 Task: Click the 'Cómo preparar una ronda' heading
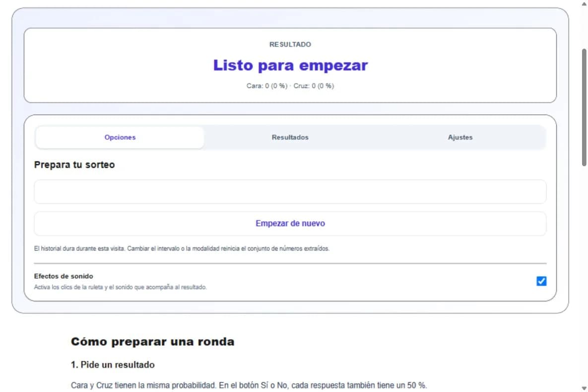pyautogui.click(x=153, y=342)
